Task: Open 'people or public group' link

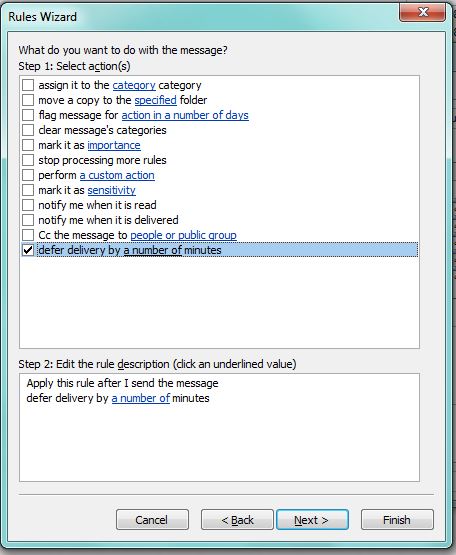Action: coord(183,235)
